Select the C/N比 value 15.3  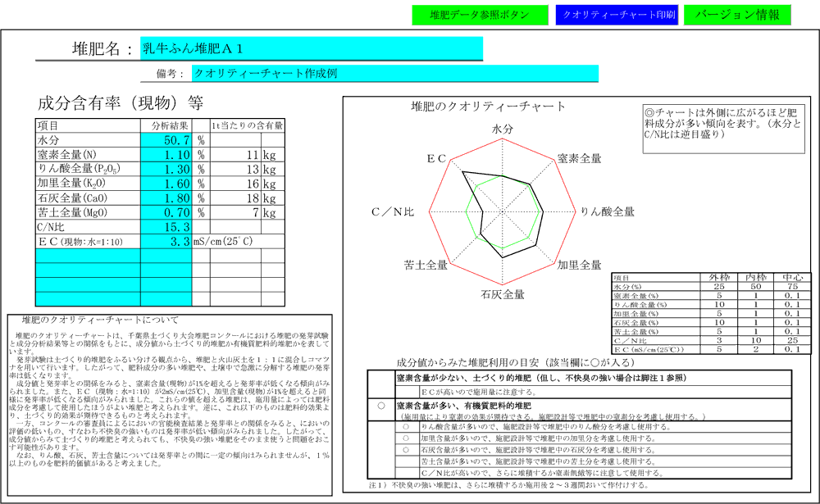click(x=166, y=227)
